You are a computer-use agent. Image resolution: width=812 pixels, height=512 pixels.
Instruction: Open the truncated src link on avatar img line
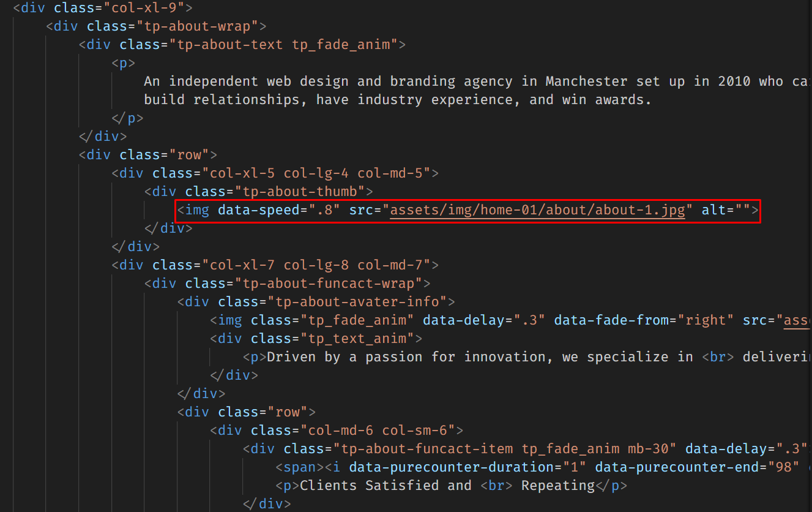(x=797, y=320)
